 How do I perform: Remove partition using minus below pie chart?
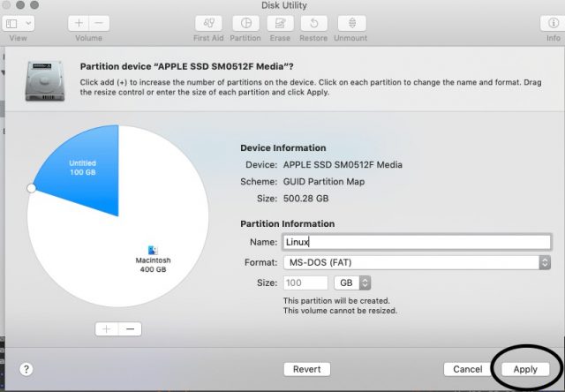[130, 329]
